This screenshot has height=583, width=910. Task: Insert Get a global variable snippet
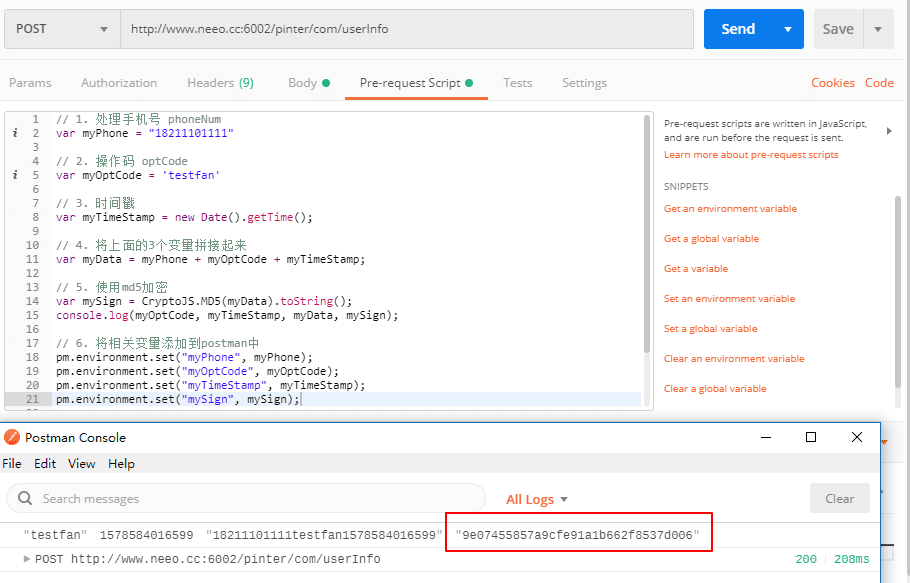click(x=712, y=239)
